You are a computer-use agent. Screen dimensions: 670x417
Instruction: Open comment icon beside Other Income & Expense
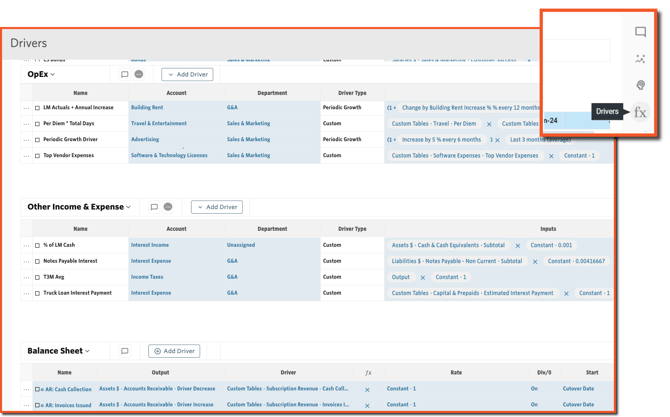pos(153,207)
